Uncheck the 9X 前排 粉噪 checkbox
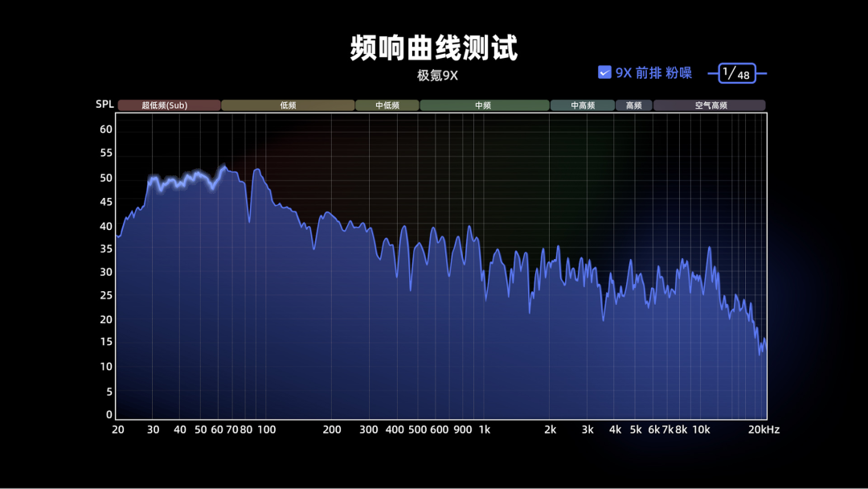868x489 pixels. click(x=604, y=72)
